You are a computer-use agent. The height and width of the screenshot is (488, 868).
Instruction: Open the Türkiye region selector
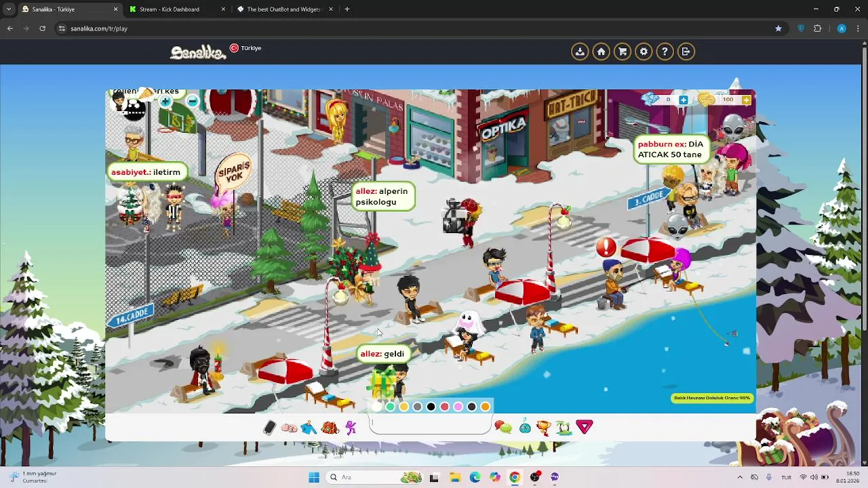(x=245, y=48)
